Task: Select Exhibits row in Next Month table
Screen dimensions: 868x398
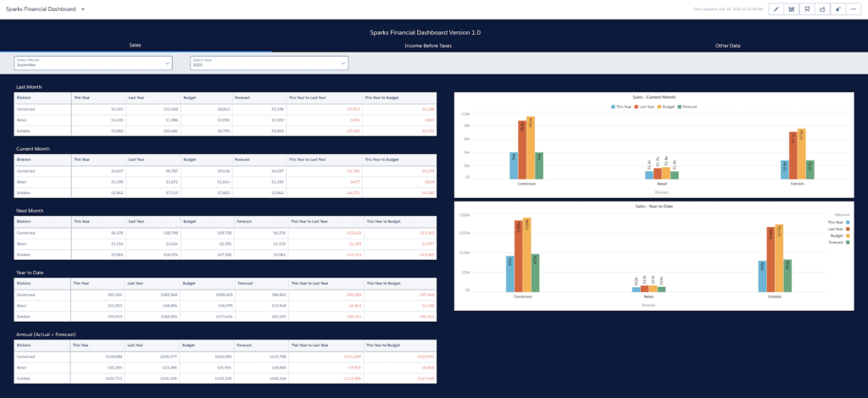Action: (225, 254)
